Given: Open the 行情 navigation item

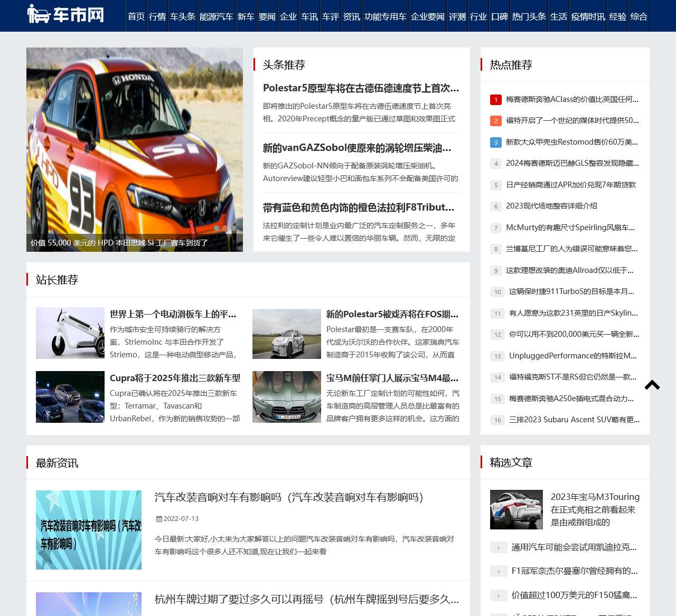Looking at the screenshot, I should [x=157, y=16].
